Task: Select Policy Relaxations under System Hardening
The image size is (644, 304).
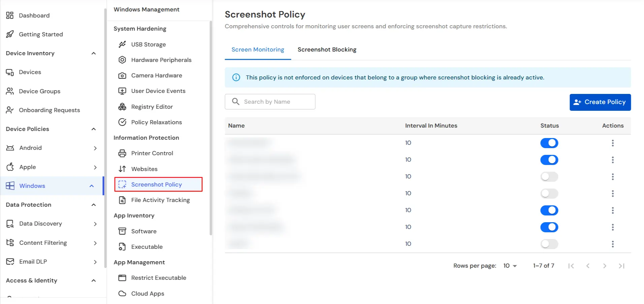Action: tap(156, 122)
